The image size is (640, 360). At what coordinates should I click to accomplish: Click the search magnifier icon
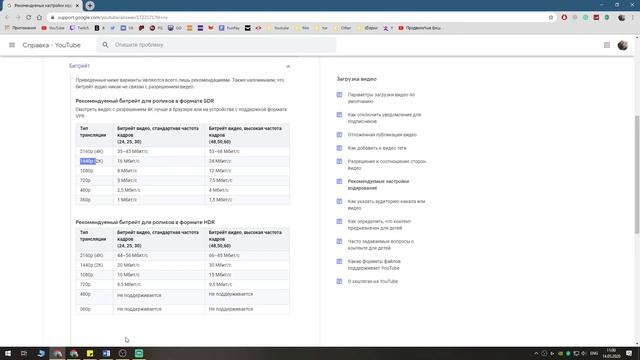click(x=105, y=45)
